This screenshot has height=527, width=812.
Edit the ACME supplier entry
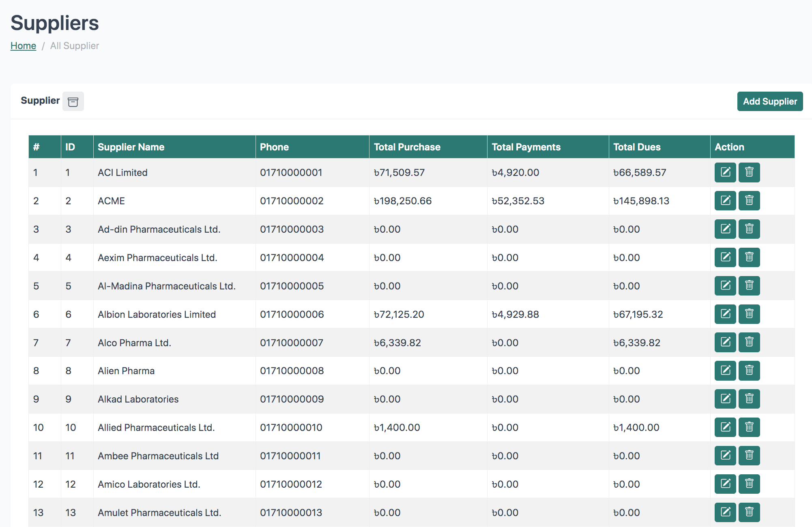point(725,201)
